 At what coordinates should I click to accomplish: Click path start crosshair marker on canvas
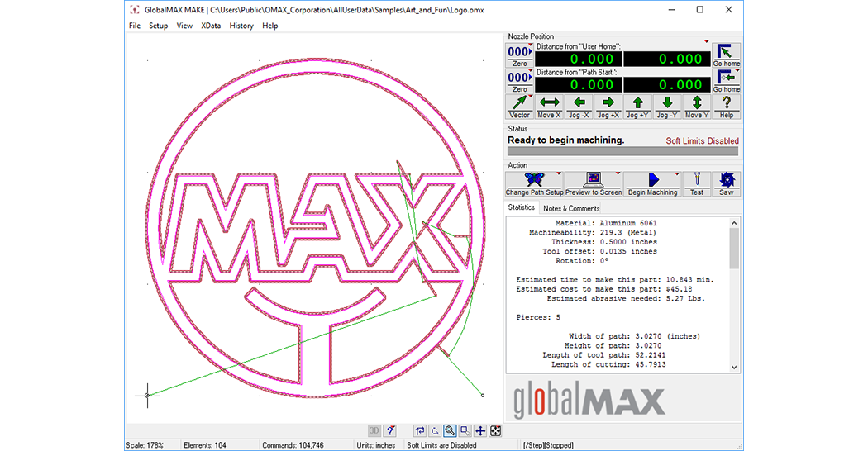[x=147, y=395]
